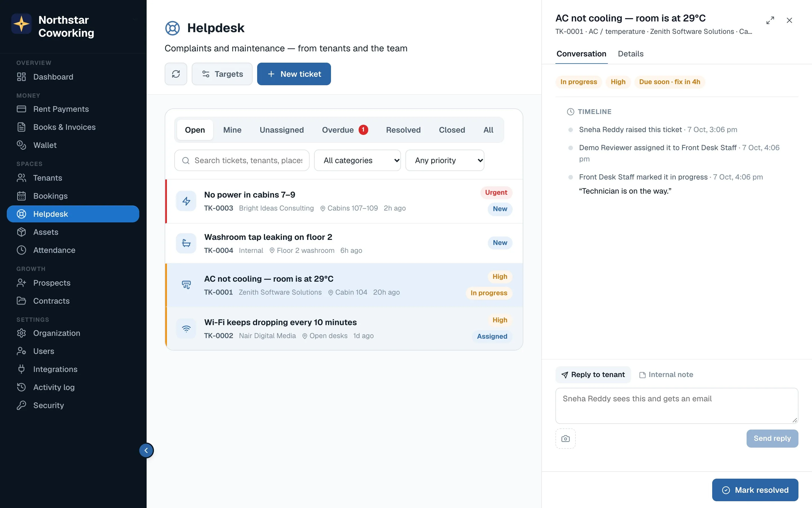Open ticket Washroom tap leaking on floor 2
This screenshot has width=812, height=508.
[344, 243]
